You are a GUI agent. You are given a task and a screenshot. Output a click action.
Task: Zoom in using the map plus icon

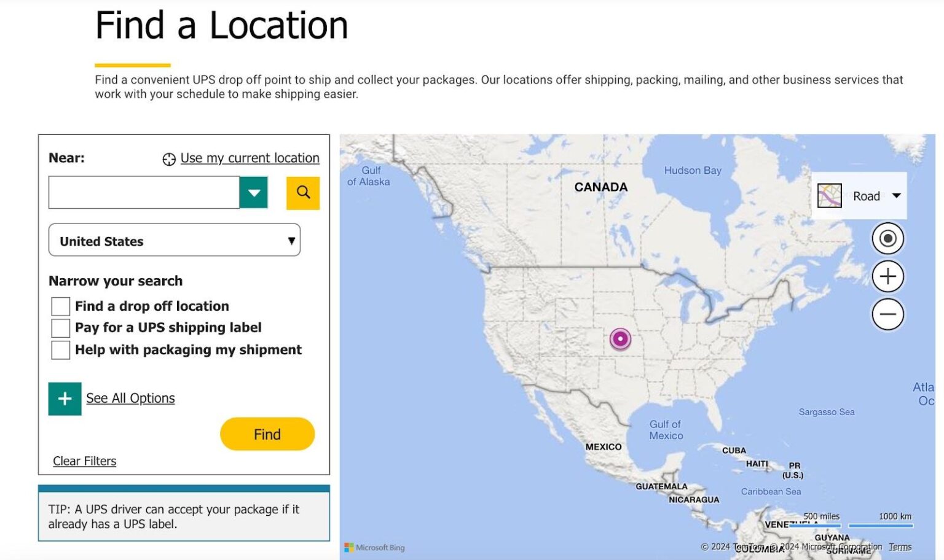887,276
